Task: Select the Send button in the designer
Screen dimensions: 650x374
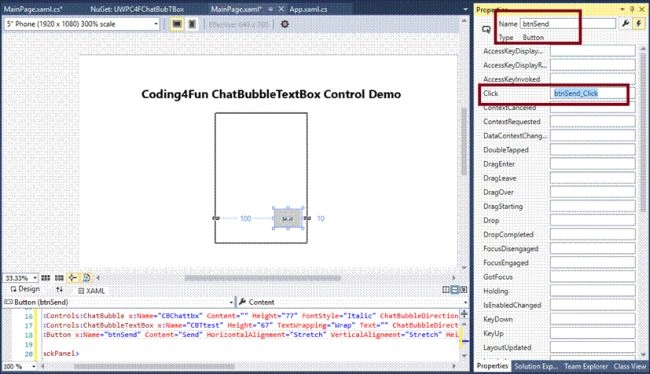Action: (287, 218)
